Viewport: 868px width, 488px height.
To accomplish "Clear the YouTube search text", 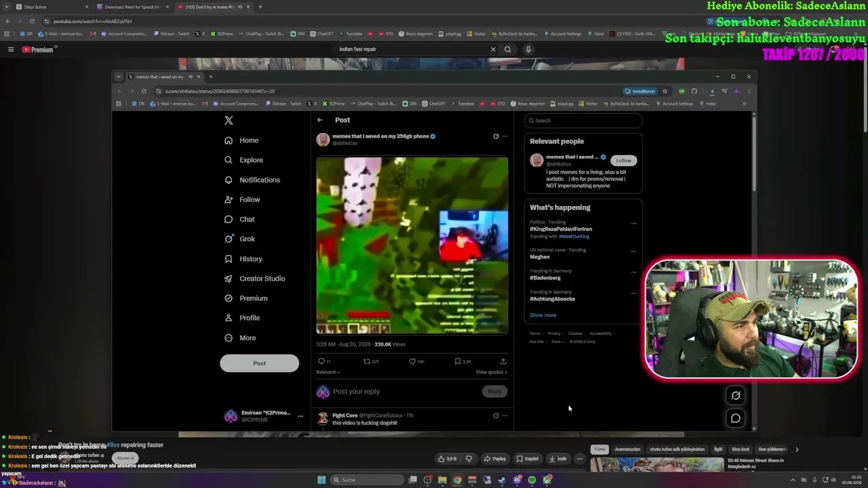I will point(493,49).
